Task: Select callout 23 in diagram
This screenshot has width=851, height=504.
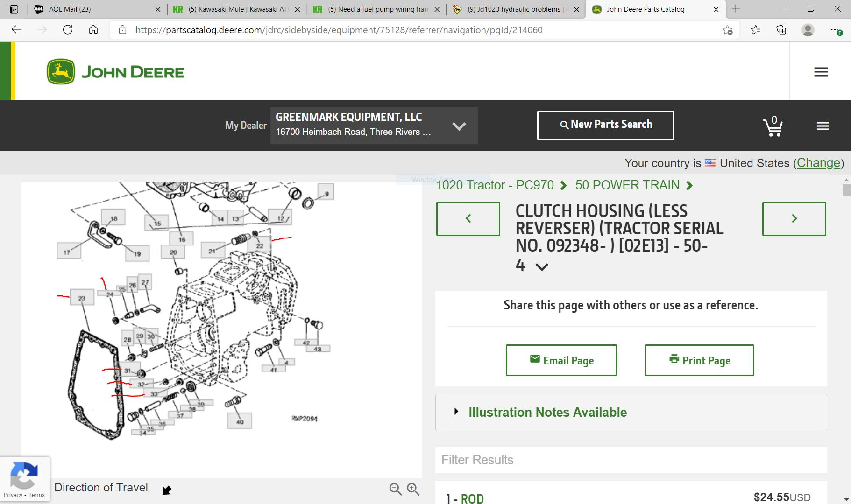Action: (82, 298)
